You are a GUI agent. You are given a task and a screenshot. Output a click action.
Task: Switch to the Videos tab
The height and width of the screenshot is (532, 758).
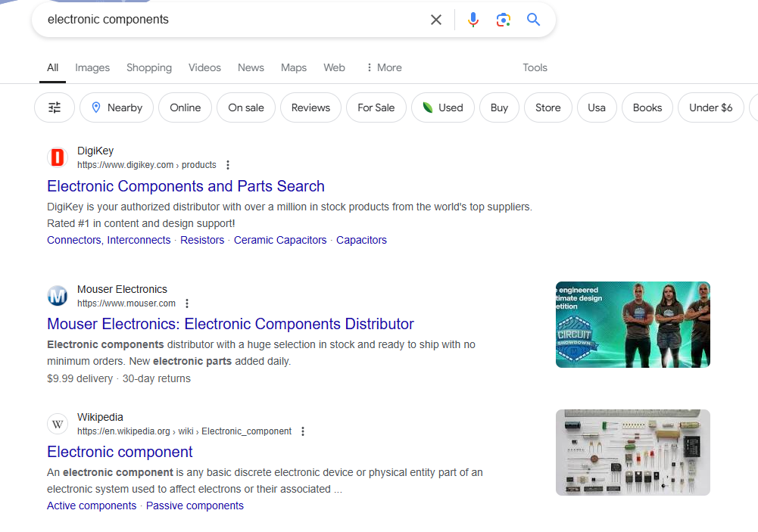[x=204, y=67]
